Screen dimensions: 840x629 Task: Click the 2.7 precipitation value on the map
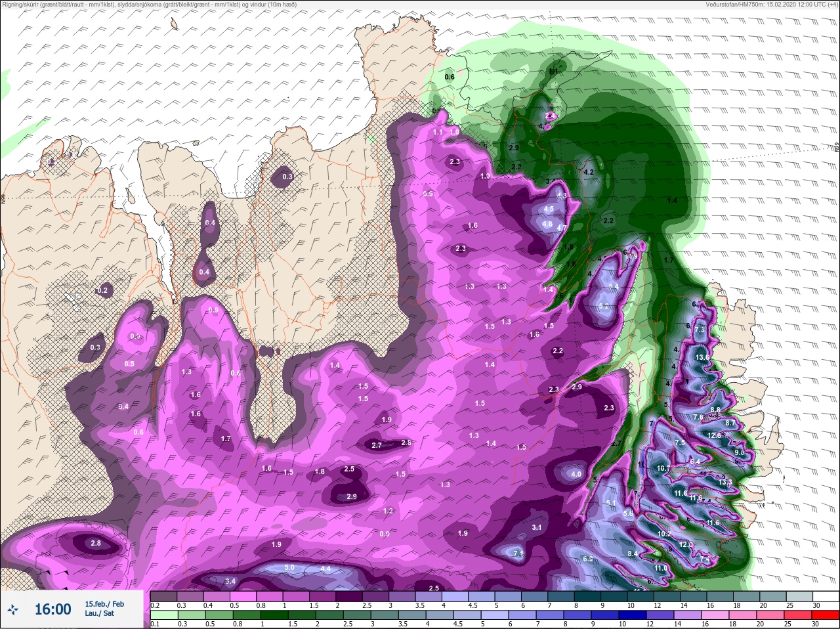point(377,445)
